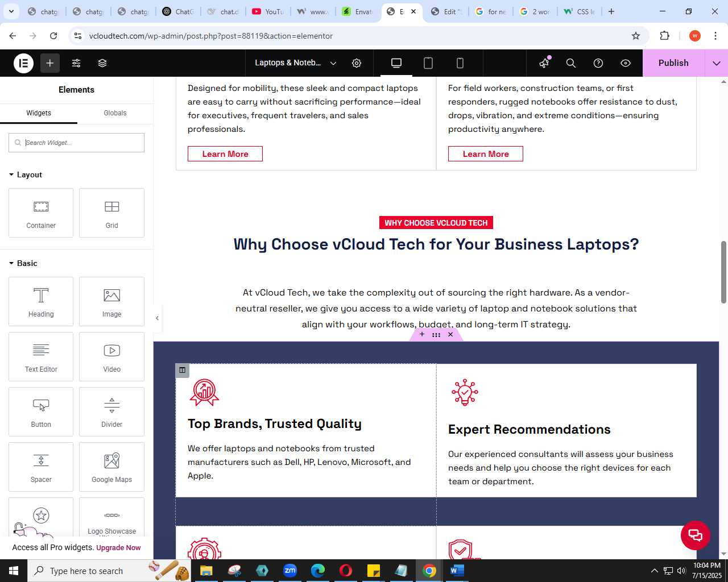Open the Windows Start menu

coord(14,571)
